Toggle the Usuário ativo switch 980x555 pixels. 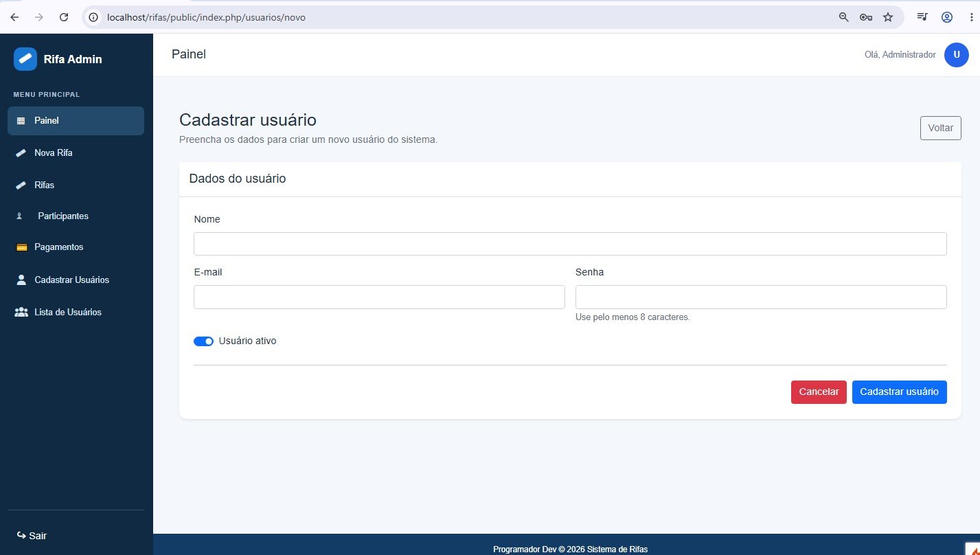click(203, 341)
